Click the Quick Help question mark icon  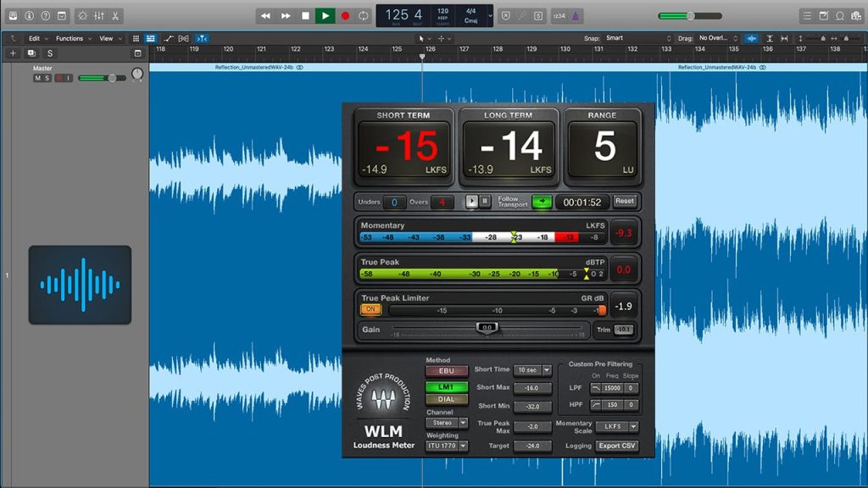45,15
